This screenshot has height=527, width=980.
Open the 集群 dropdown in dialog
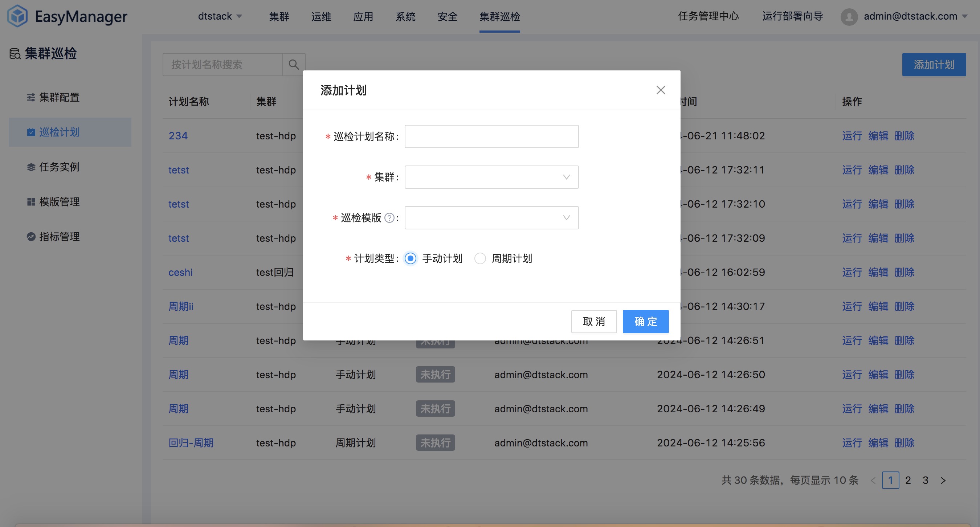coord(491,177)
